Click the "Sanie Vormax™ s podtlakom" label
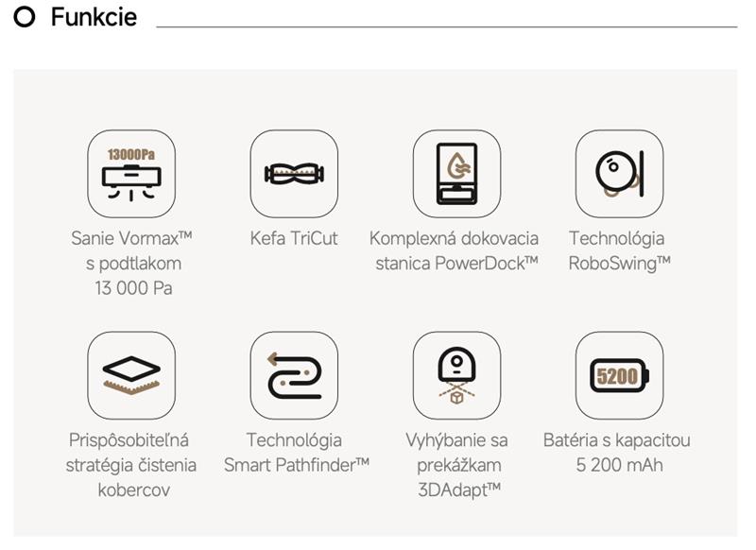 pyautogui.click(x=131, y=250)
